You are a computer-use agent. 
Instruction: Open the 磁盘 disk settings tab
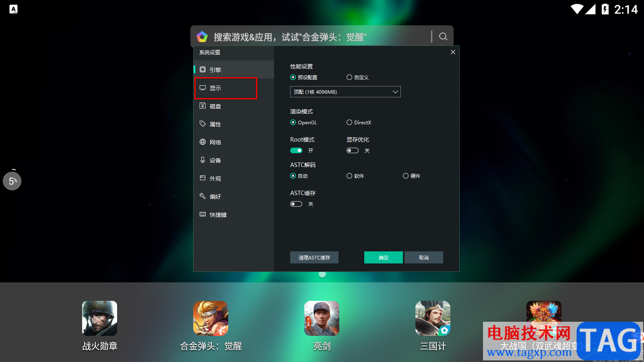pos(234,106)
